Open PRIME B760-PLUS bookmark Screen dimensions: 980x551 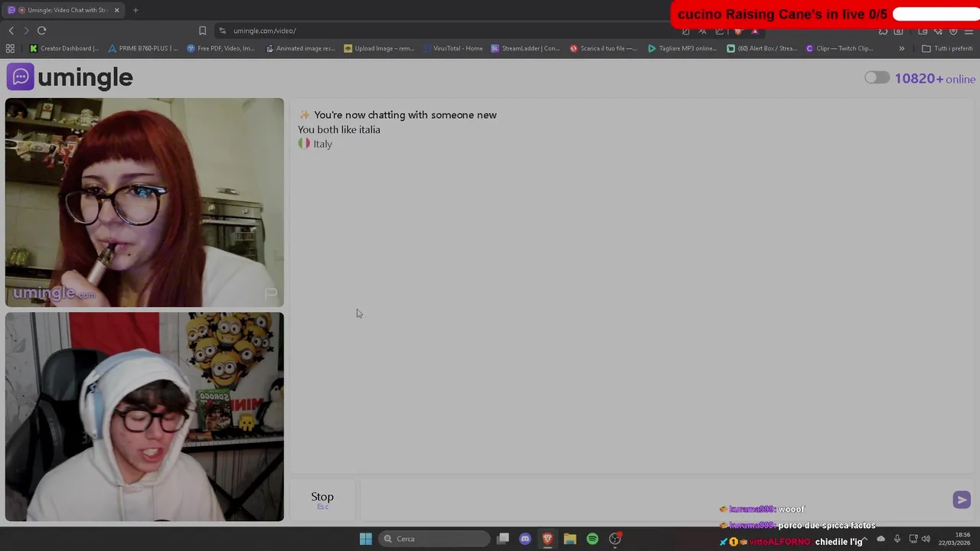point(143,48)
